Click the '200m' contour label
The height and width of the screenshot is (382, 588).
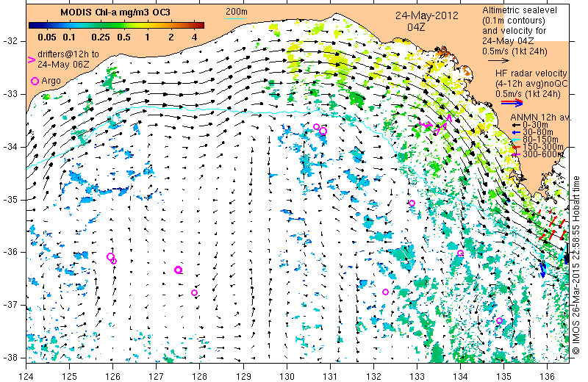tap(236, 12)
